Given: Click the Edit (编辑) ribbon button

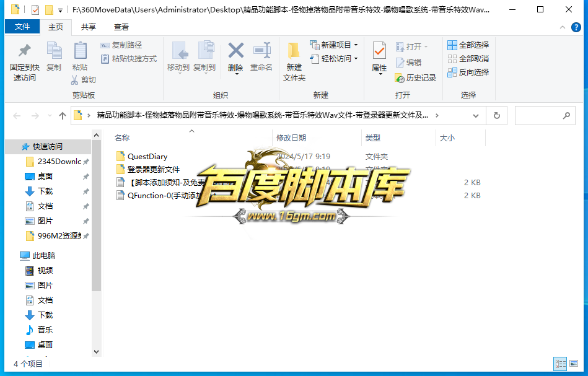Looking at the screenshot, I should pyautogui.click(x=409, y=62).
